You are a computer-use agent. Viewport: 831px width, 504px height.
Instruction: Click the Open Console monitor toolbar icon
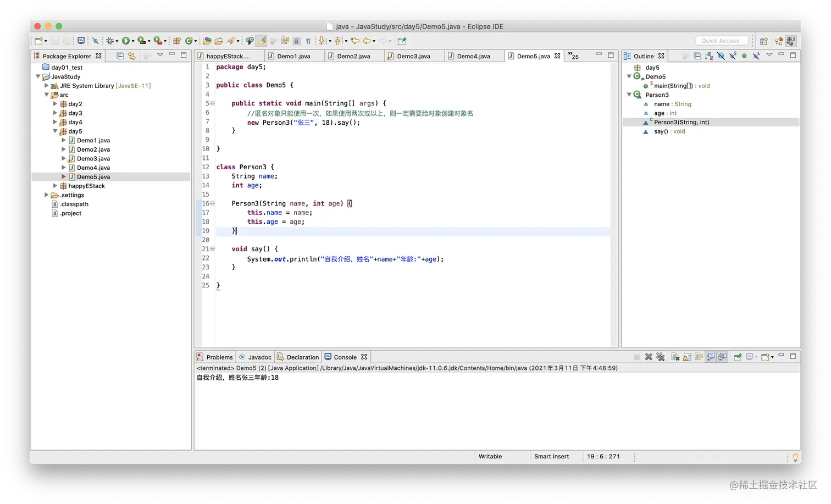(x=81, y=41)
